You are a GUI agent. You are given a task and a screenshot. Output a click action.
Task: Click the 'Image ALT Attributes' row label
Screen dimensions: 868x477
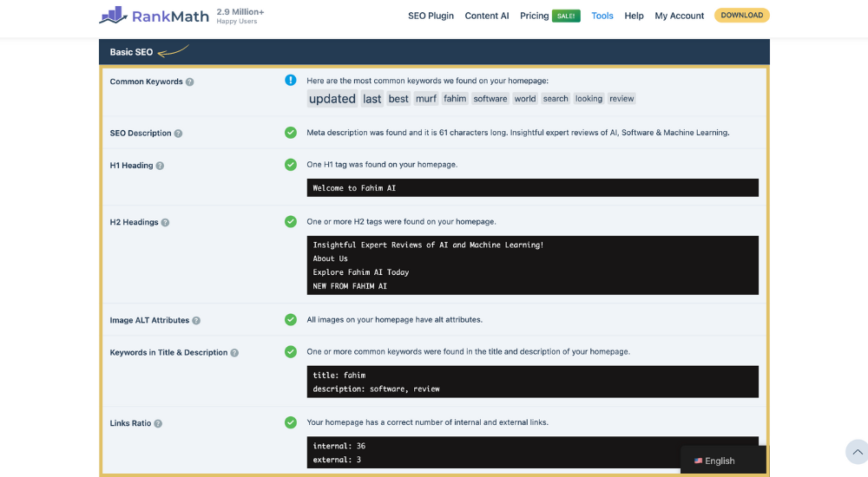click(149, 320)
